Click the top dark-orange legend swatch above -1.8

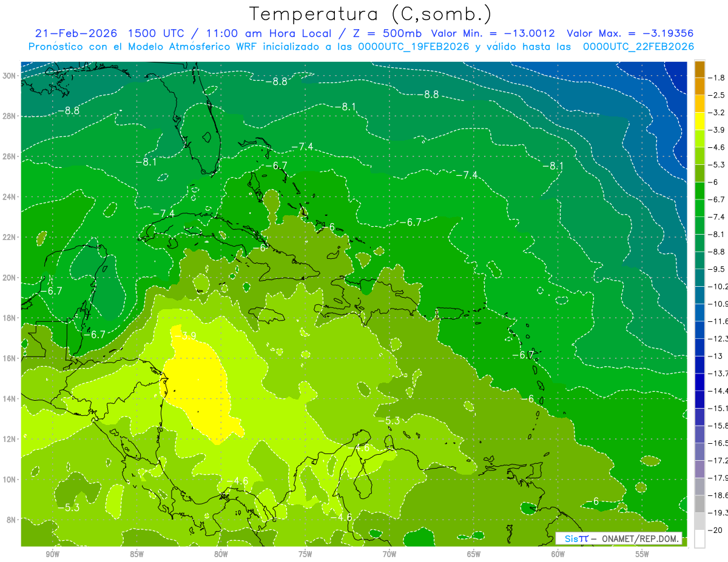coord(699,69)
